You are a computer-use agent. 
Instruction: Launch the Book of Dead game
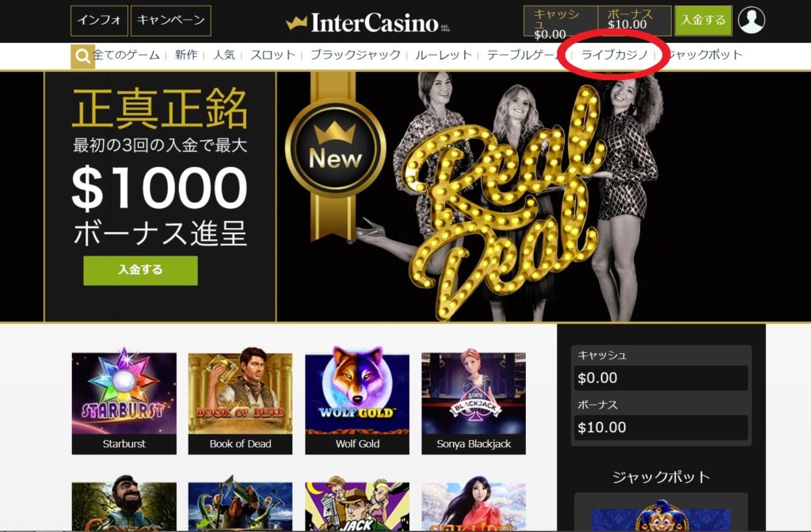point(241,403)
